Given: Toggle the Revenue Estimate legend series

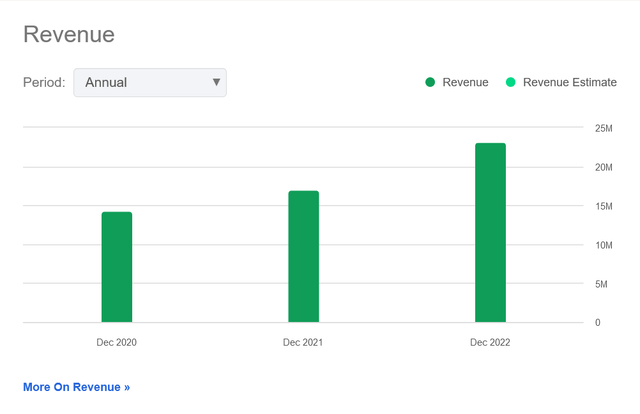Looking at the screenshot, I should pyautogui.click(x=561, y=82).
